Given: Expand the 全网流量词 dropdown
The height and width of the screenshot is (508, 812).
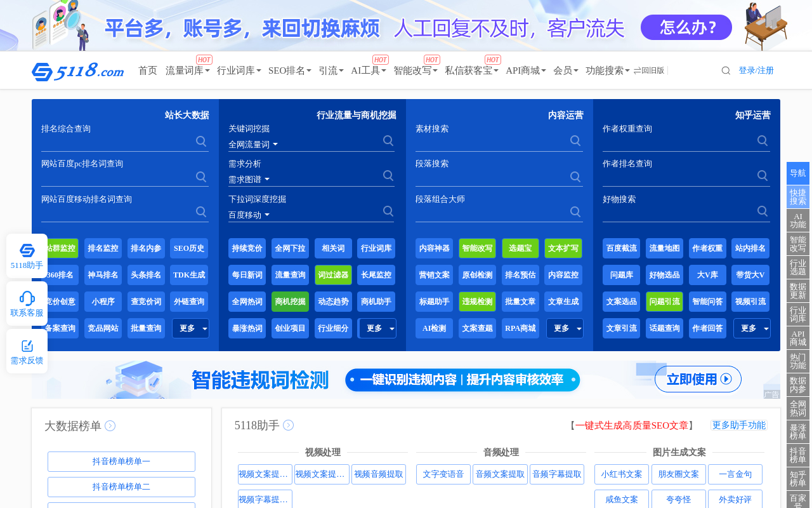Looking at the screenshot, I should tap(253, 145).
